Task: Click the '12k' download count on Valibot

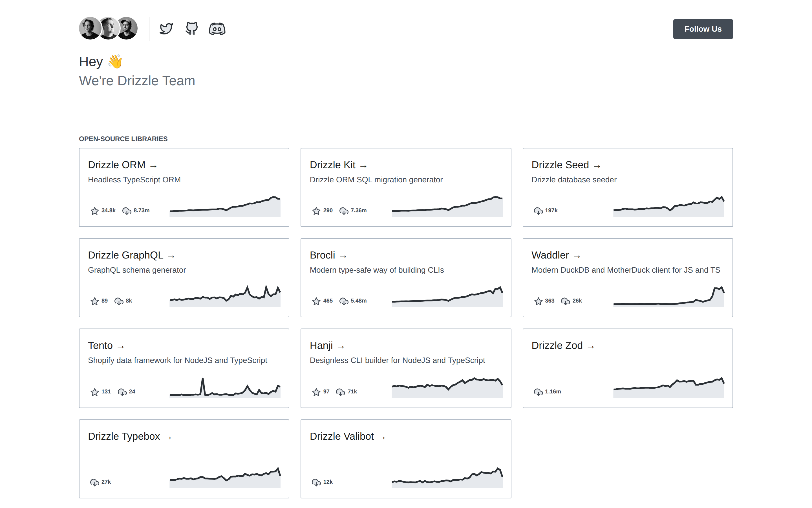Action: click(x=328, y=482)
